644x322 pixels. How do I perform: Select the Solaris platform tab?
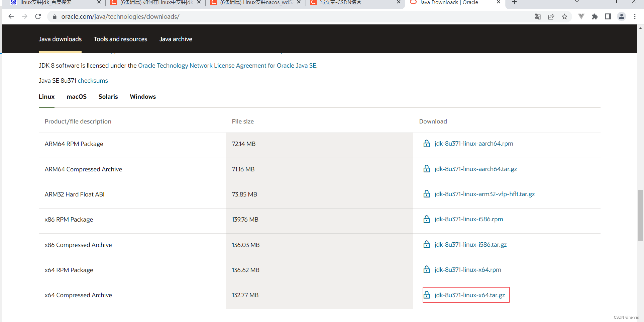108,97
